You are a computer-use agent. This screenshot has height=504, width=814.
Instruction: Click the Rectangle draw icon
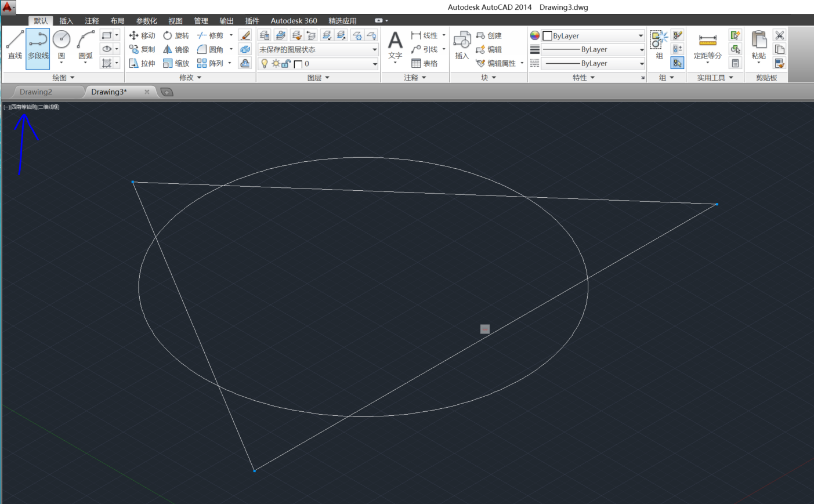pos(107,35)
